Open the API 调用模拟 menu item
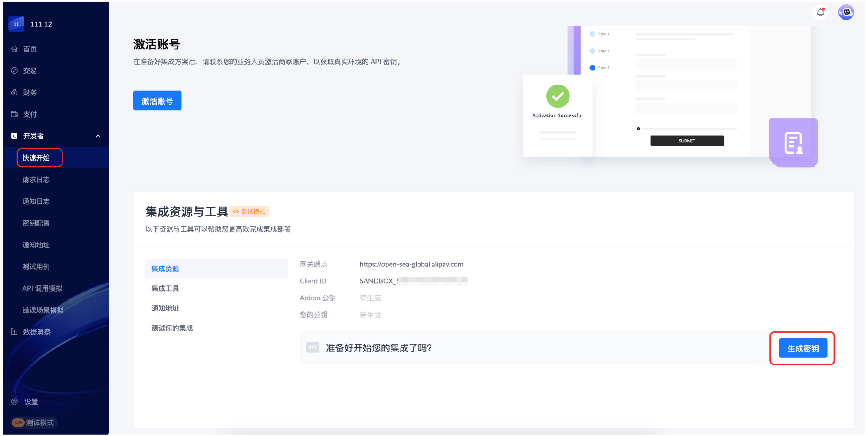 pos(42,288)
